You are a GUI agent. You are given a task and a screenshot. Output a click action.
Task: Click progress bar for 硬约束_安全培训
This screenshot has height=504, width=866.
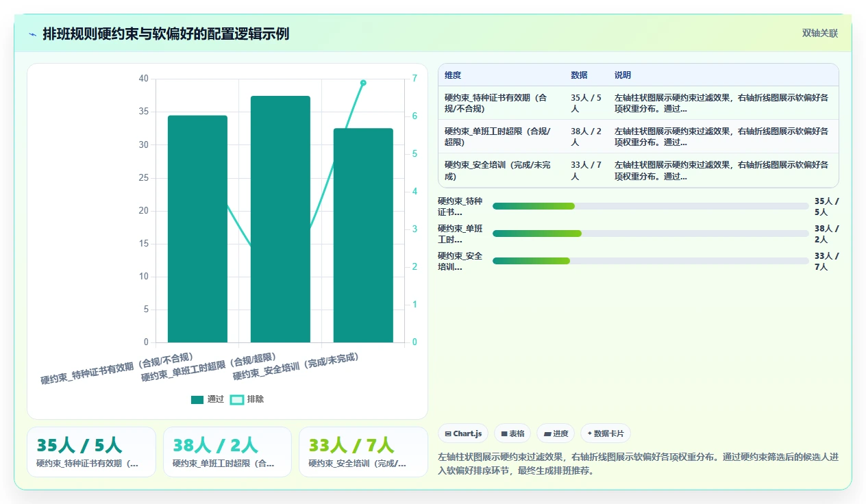(651, 261)
